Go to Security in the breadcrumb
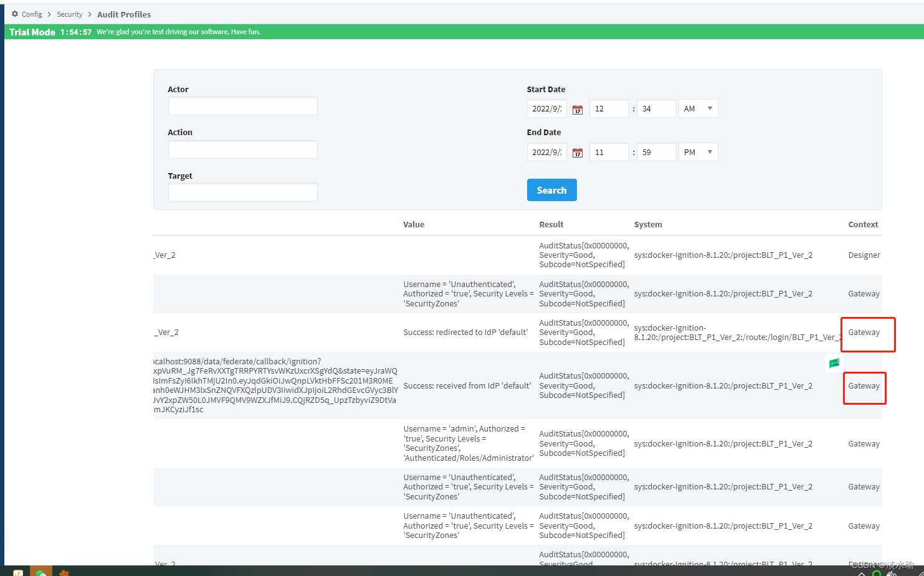This screenshot has width=924, height=576. (x=69, y=14)
